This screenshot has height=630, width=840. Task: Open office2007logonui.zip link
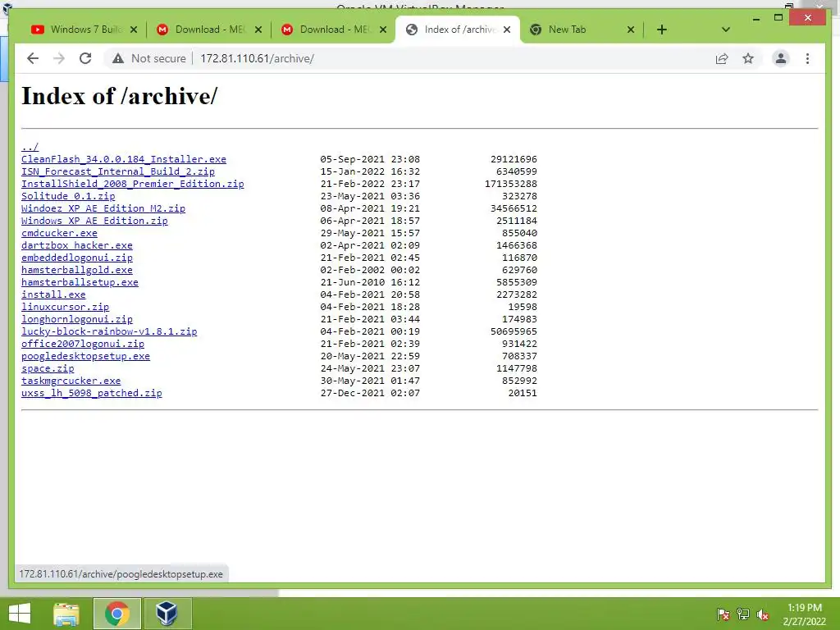pos(83,344)
